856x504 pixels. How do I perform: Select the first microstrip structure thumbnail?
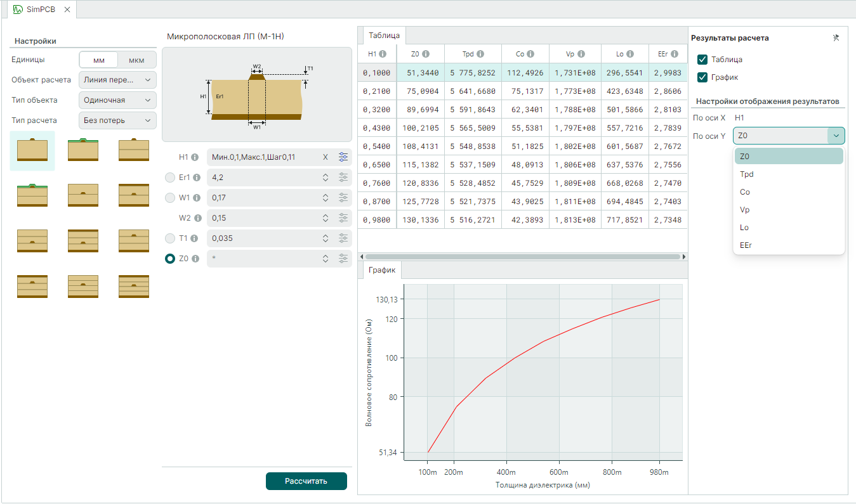pos(32,150)
